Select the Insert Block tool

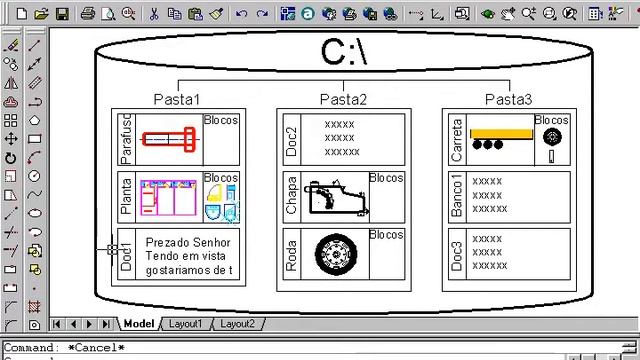click(x=35, y=251)
